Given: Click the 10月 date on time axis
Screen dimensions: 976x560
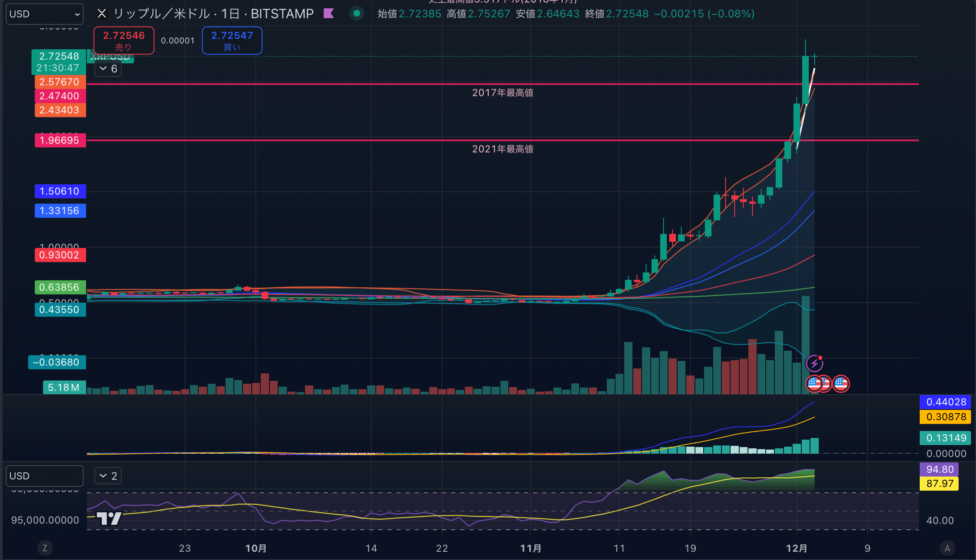Looking at the screenshot, I should pos(256,548).
